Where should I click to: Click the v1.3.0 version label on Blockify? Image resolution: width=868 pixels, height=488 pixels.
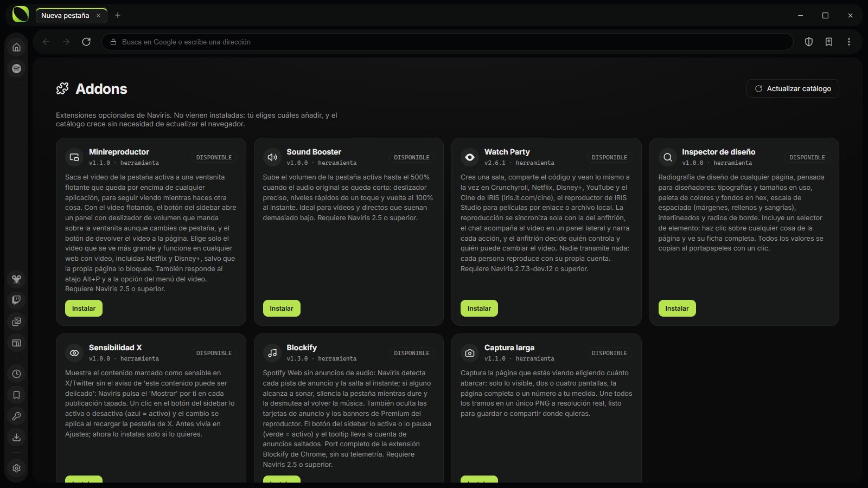click(297, 358)
